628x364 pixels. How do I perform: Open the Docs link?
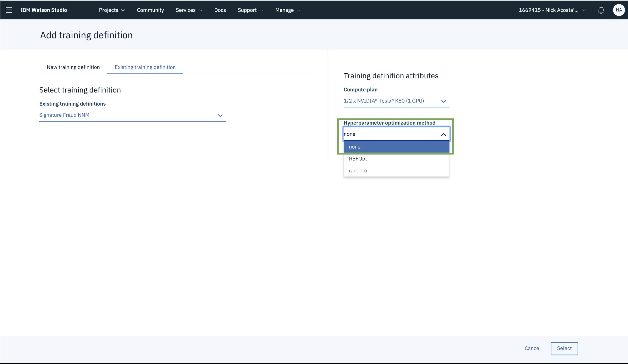pyautogui.click(x=220, y=10)
